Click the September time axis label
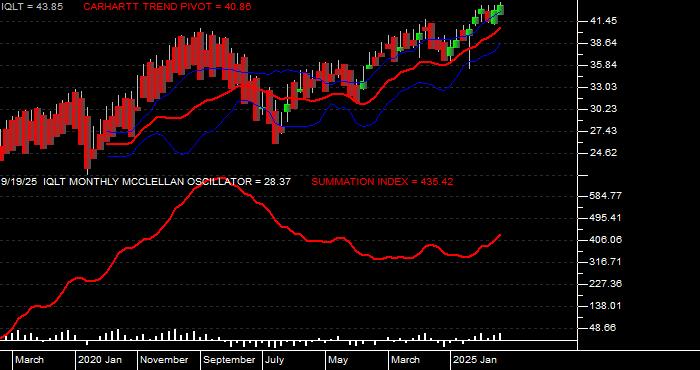Viewport: 700px width, 370px height. (229, 360)
